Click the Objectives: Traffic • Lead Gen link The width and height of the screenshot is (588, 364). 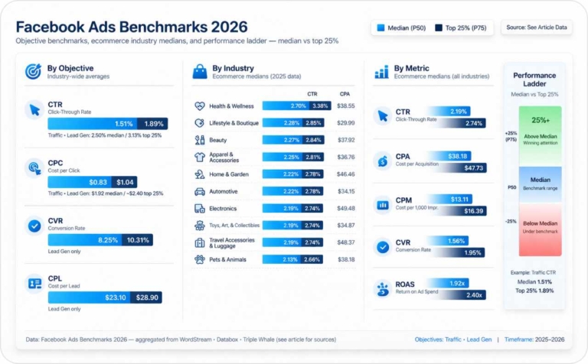point(453,340)
